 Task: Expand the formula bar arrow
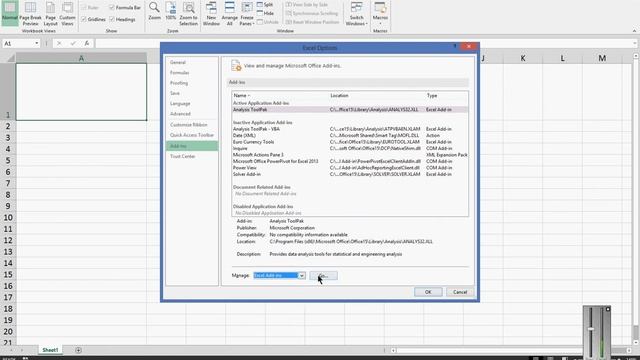[x=635, y=43]
